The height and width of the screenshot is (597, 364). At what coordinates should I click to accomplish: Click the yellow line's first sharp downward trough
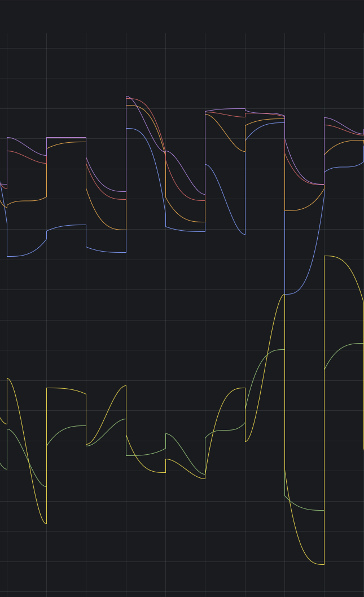46,523
